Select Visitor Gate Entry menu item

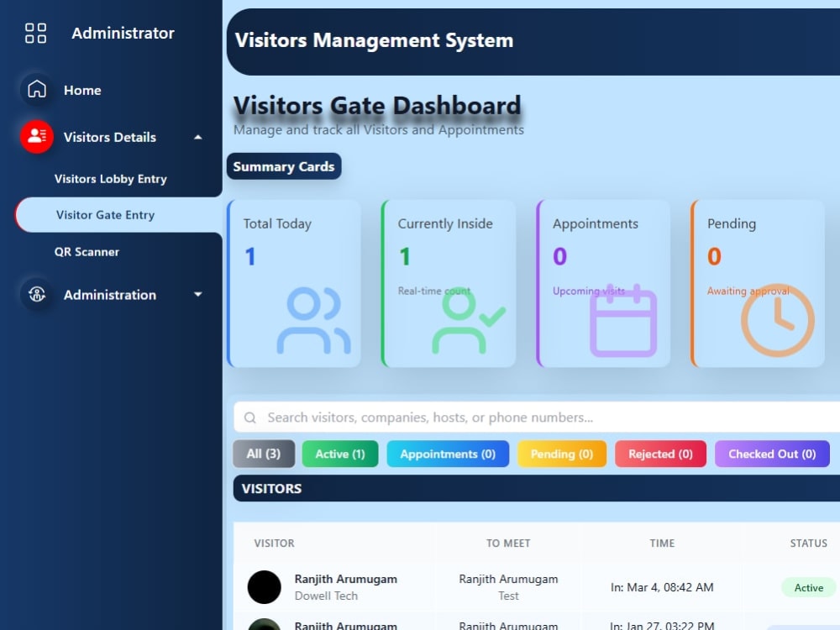[x=119, y=215]
